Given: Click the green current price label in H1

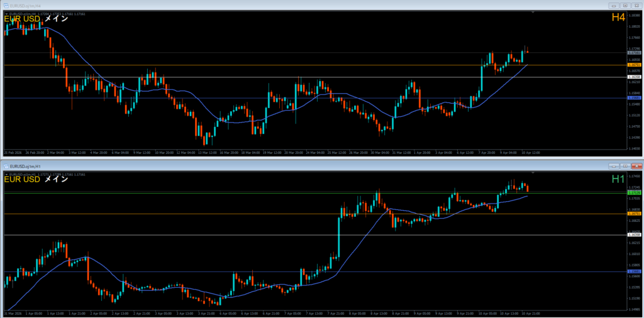Looking at the screenshot, I should 634,192.
